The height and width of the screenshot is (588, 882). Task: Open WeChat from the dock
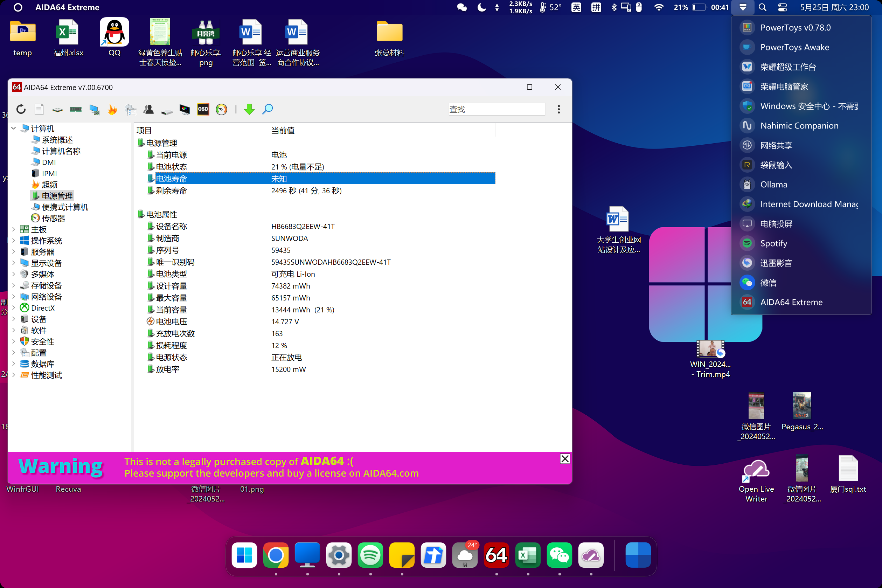[x=559, y=555]
